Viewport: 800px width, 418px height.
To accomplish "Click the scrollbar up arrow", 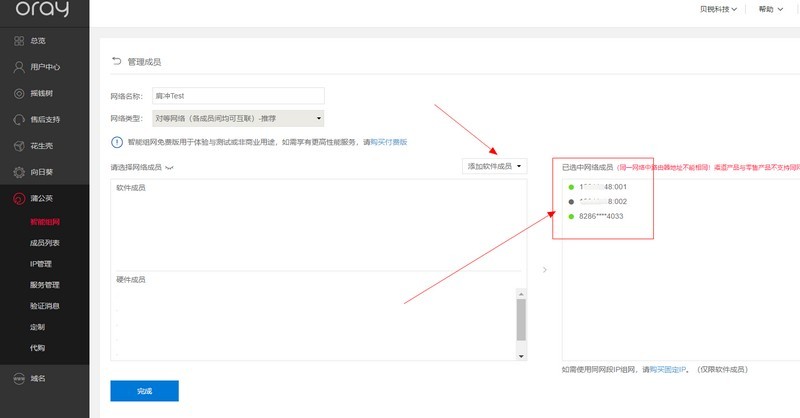I will pos(521,294).
